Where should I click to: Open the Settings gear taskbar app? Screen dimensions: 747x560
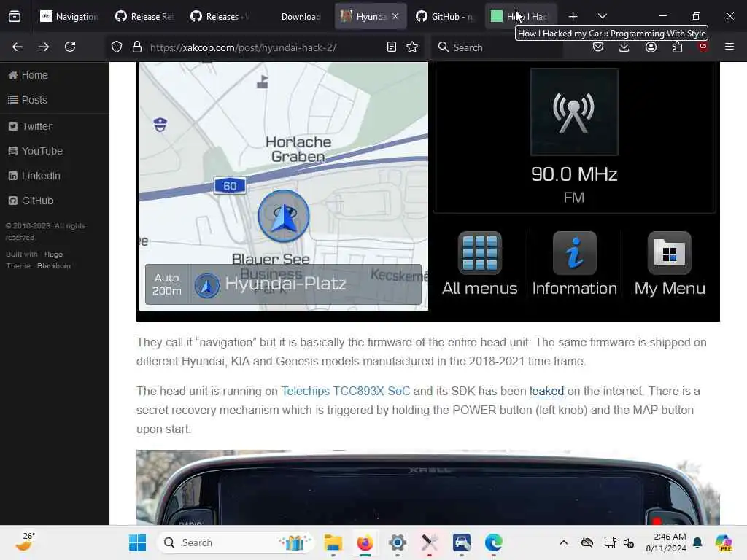[398, 542]
